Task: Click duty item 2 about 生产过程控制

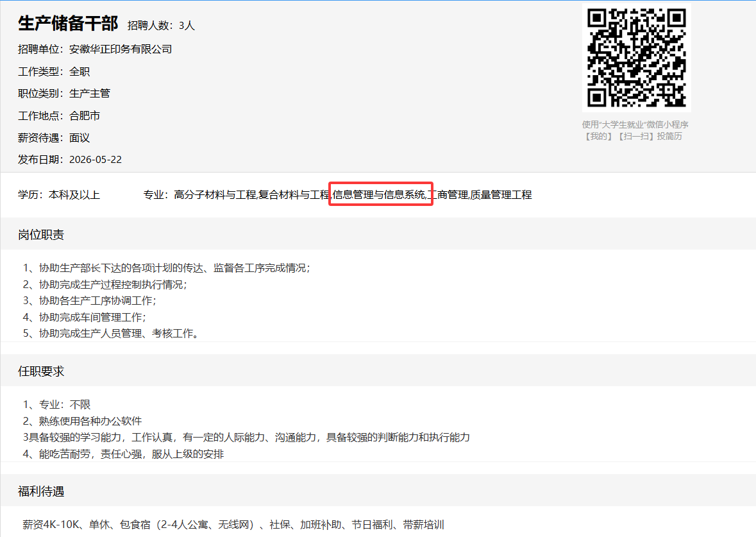Action: (x=105, y=285)
